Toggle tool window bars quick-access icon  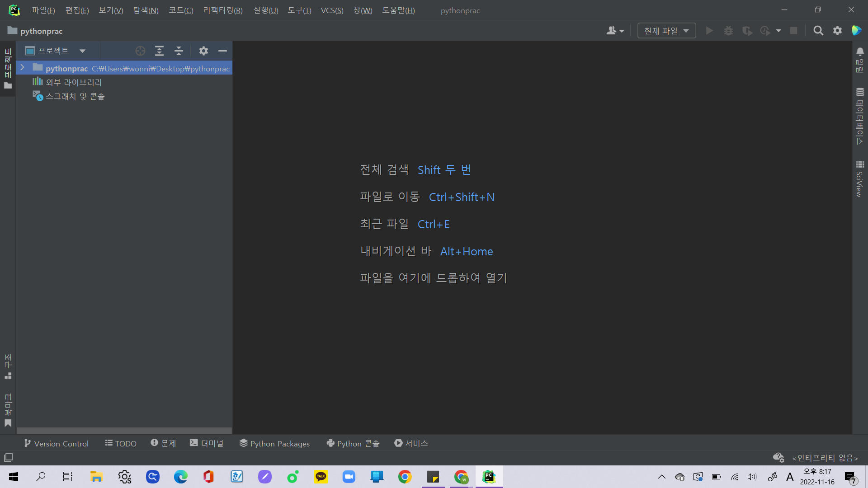[x=8, y=458]
